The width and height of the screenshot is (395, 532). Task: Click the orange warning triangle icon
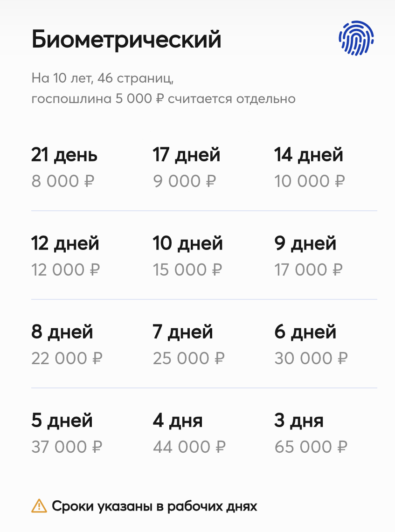[39, 506]
